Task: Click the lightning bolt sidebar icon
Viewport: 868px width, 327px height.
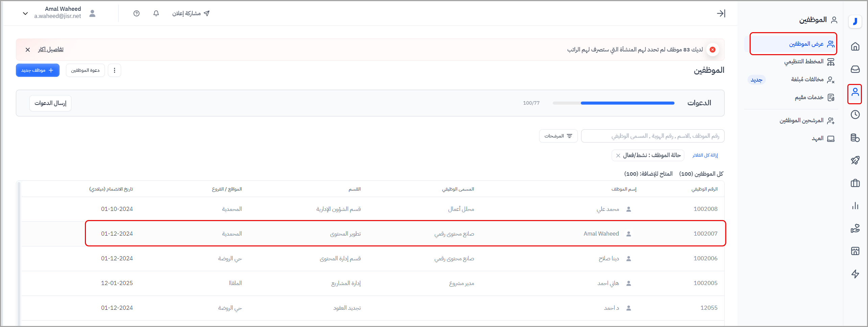Action: (x=855, y=274)
